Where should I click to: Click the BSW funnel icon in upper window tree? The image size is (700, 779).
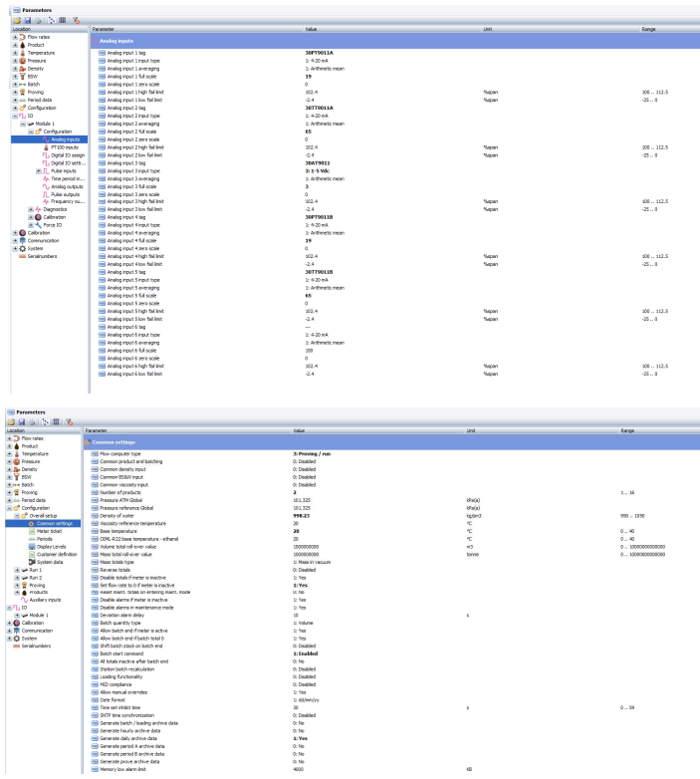point(22,77)
